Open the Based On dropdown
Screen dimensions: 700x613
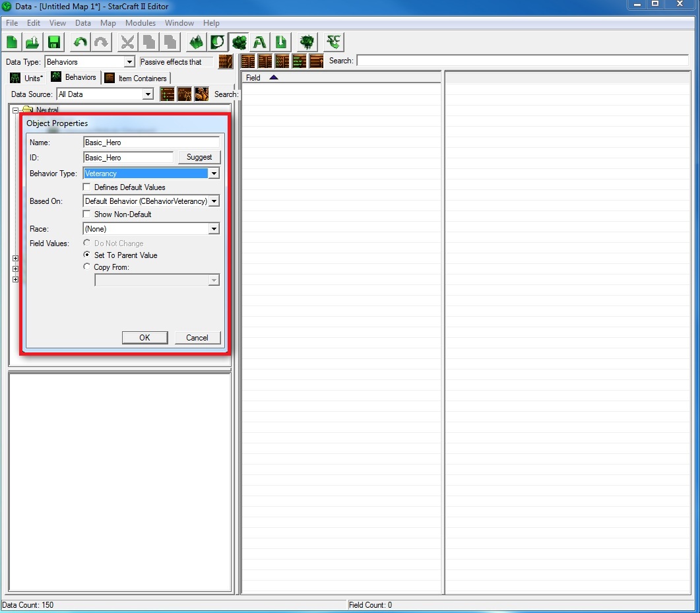click(214, 201)
